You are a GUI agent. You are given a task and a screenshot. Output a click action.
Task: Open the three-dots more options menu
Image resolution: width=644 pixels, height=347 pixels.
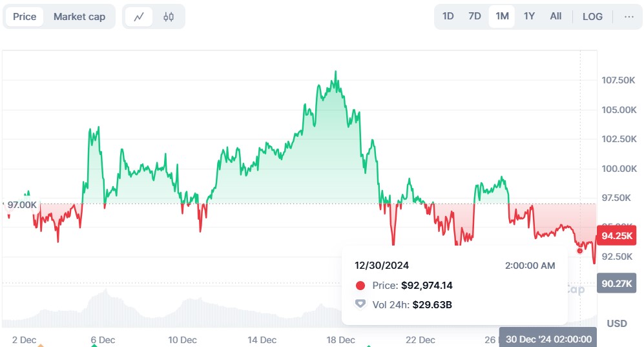[x=628, y=16]
